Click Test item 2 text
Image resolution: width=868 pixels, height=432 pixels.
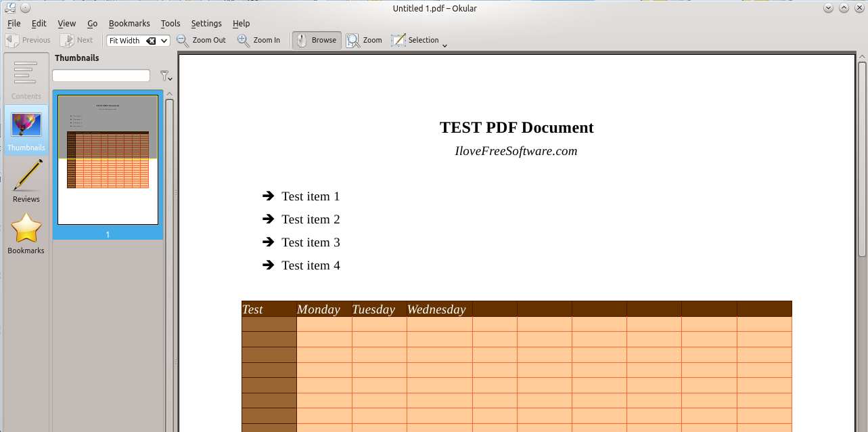click(311, 219)
